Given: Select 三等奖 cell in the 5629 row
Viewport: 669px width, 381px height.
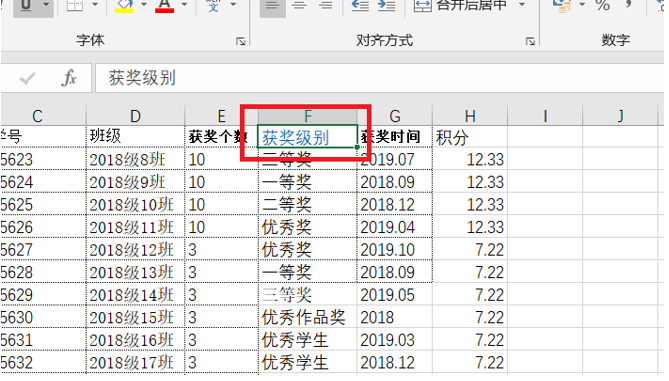Looking at the screenshot, I should [x=308, y=294].
